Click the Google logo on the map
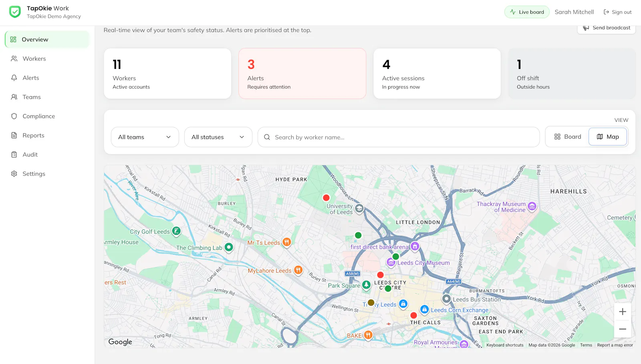 (120, 342)
